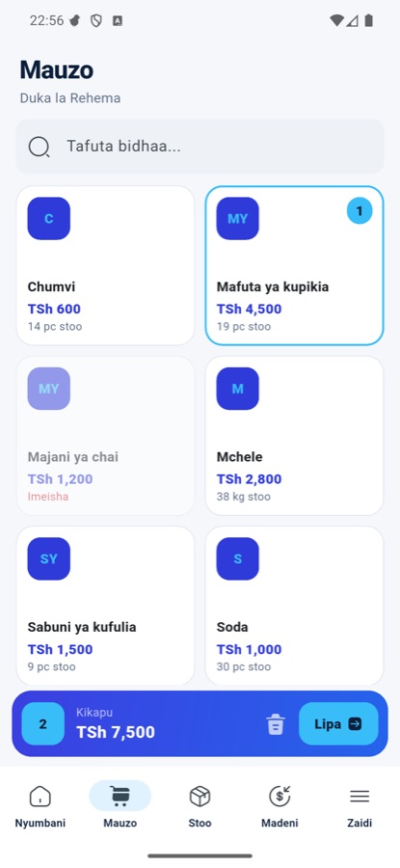The image size is (400, 868).
Task: Tap quantity badge on Mafuta ya kupikia
Action: [x=360, y=211]
